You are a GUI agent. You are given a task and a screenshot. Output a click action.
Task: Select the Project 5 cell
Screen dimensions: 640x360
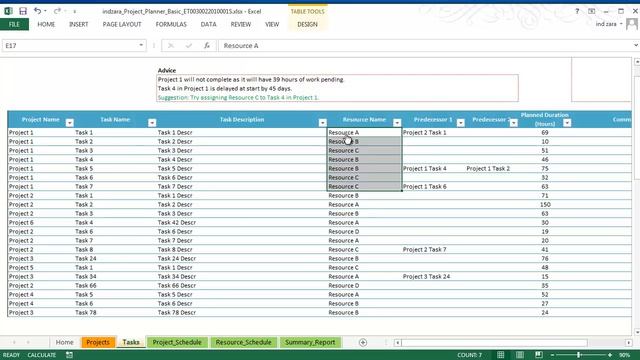[40, 267]
